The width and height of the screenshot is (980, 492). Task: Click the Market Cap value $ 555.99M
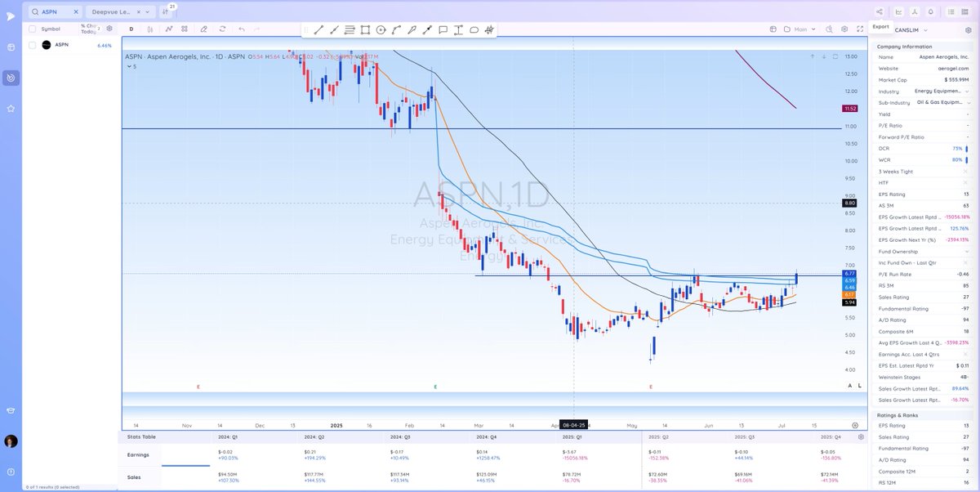coord(955,80)
